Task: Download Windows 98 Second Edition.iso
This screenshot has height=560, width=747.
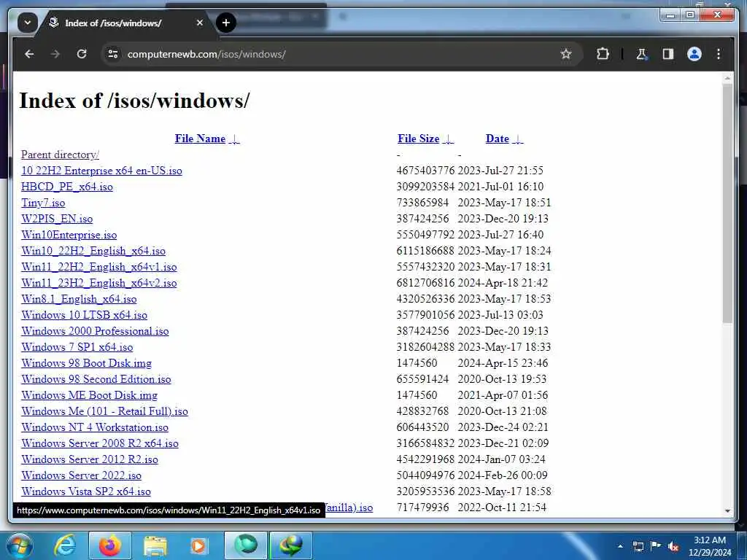Action: (96, 379)
